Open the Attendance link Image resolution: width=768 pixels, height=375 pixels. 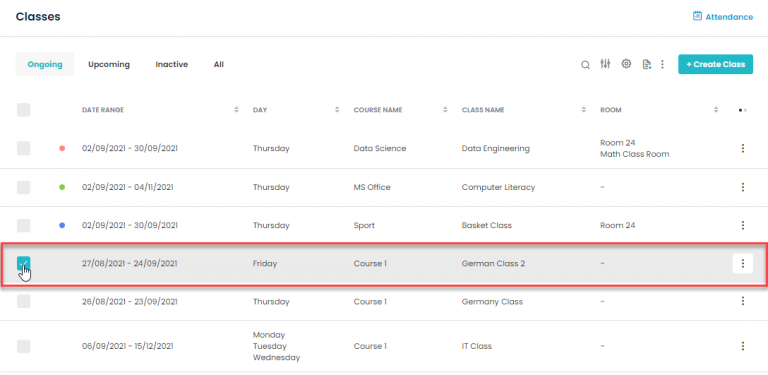click(x=723, y=17)
